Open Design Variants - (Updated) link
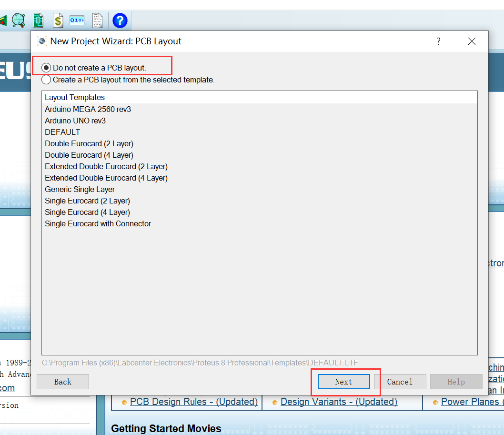 339,402
